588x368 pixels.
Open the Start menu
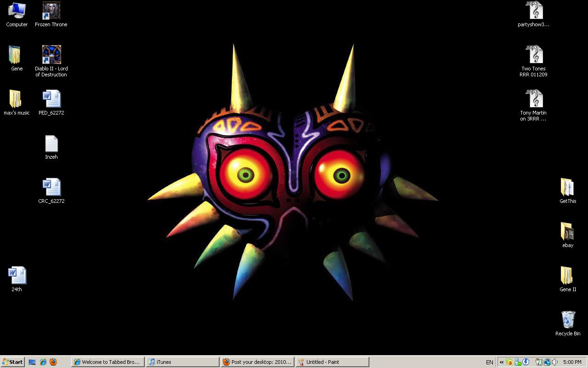tap(13, 362)
